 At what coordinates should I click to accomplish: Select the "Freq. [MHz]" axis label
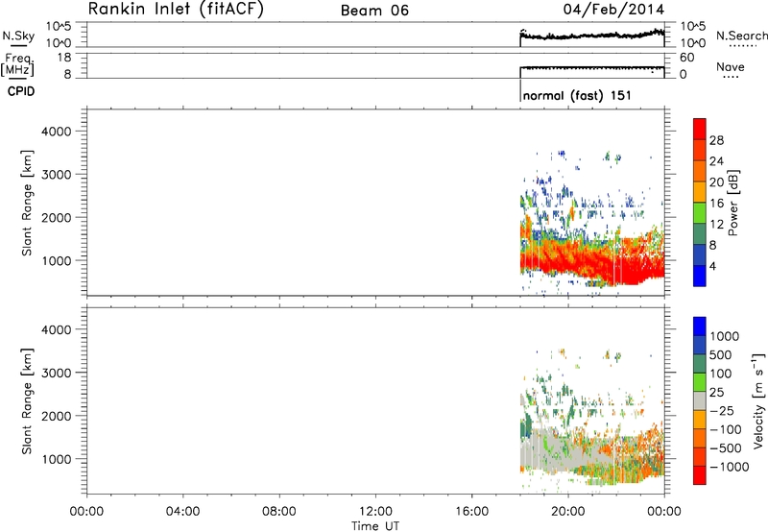click(x=18, y=64)
